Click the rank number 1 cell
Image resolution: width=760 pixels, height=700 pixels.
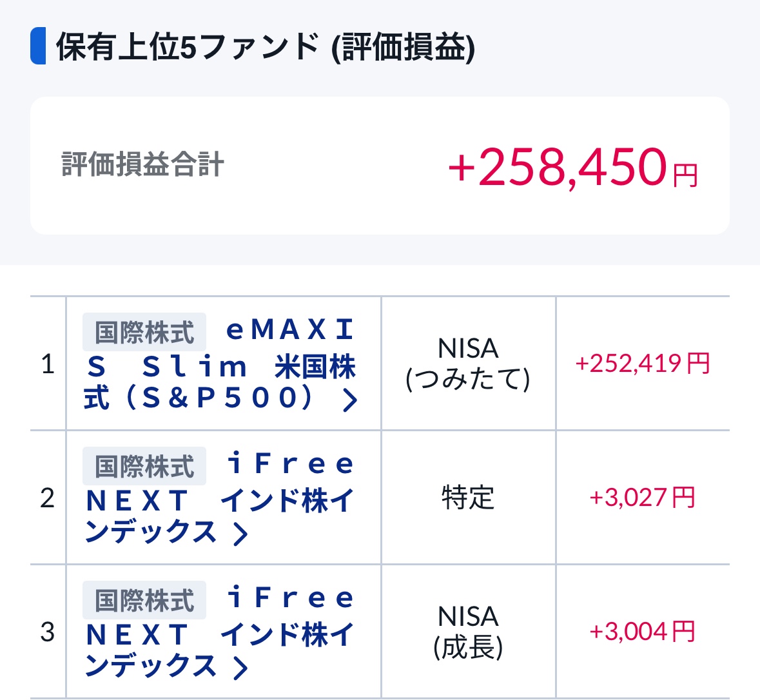click(48, 364)
